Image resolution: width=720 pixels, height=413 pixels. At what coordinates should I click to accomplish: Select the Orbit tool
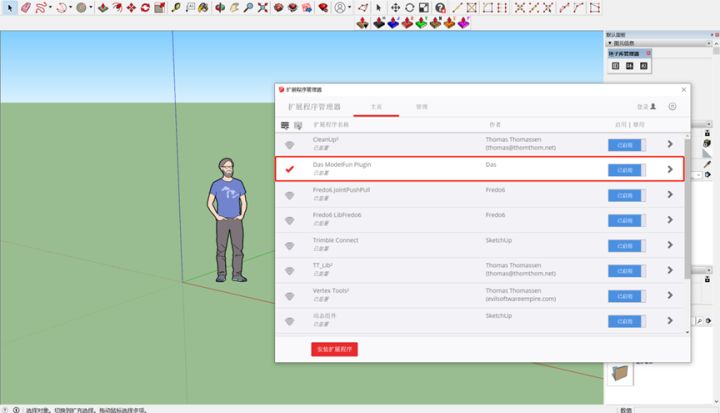[x=220, y=7]
